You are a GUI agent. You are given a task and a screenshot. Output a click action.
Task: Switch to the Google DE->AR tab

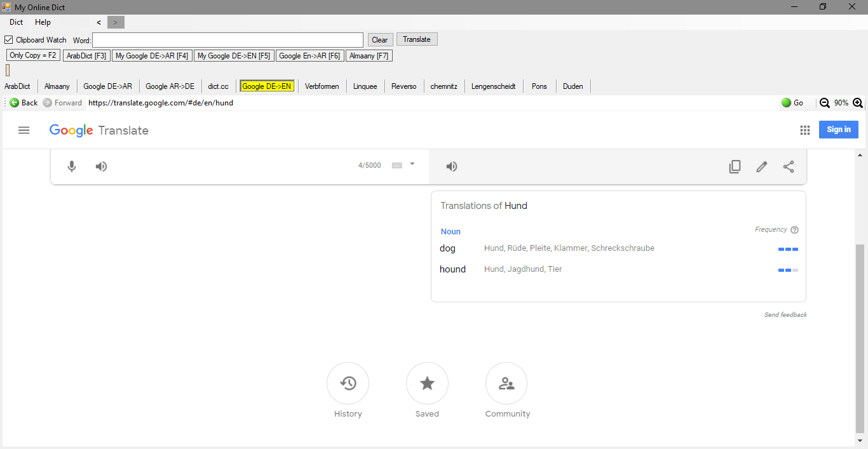coord(107,86)
